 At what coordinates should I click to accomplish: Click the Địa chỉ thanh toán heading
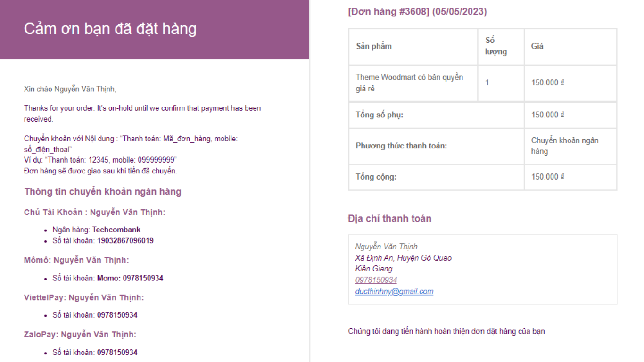point(389,218)
